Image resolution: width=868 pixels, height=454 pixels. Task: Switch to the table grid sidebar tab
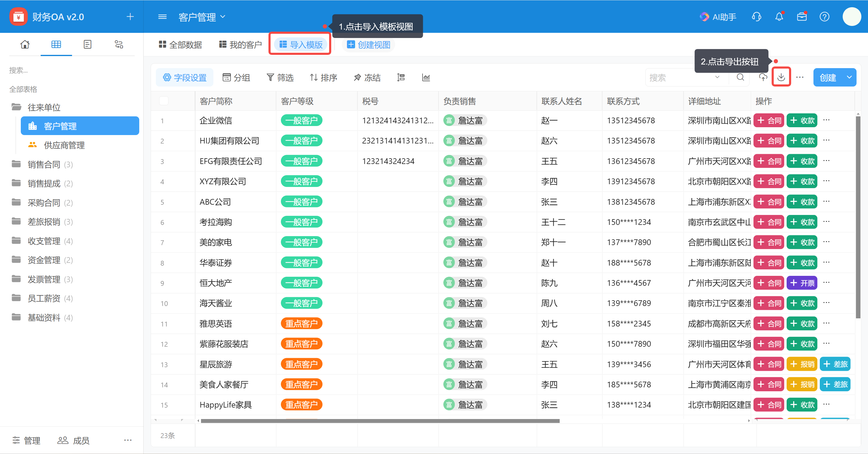click(56, 44)
